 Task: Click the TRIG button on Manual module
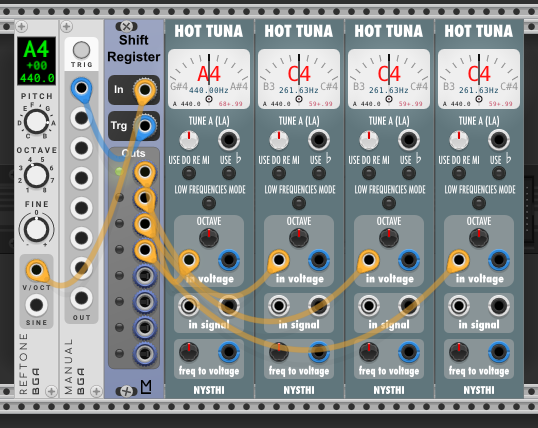click(81, 50)
